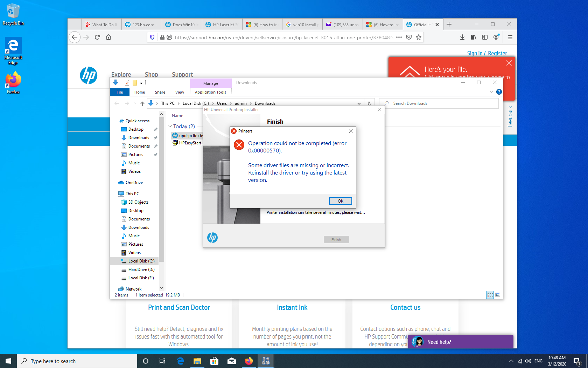
Task: Open Microsoft Store from taskbar
Action: click(214, 361)
